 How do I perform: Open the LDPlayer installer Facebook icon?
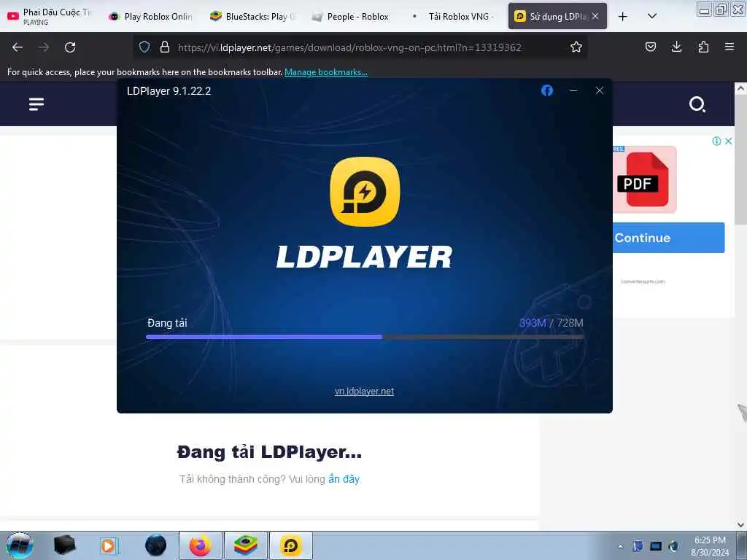(547, 90)
